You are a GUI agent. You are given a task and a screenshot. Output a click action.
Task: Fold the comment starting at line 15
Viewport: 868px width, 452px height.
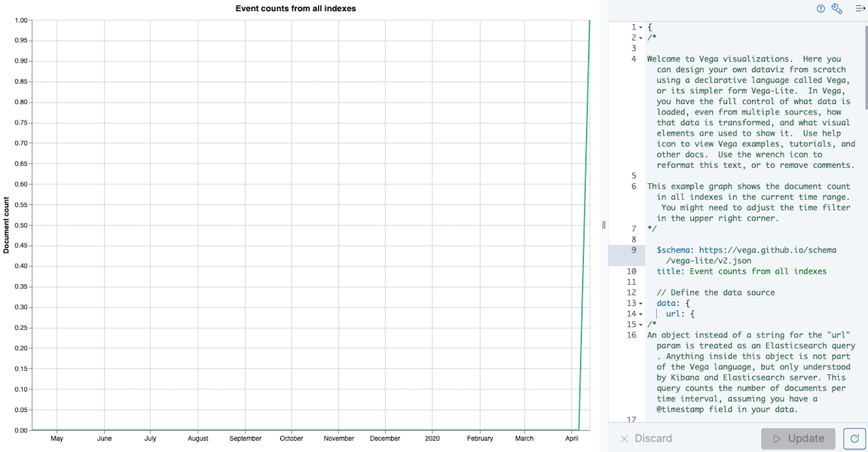click(x=640, y=325)
